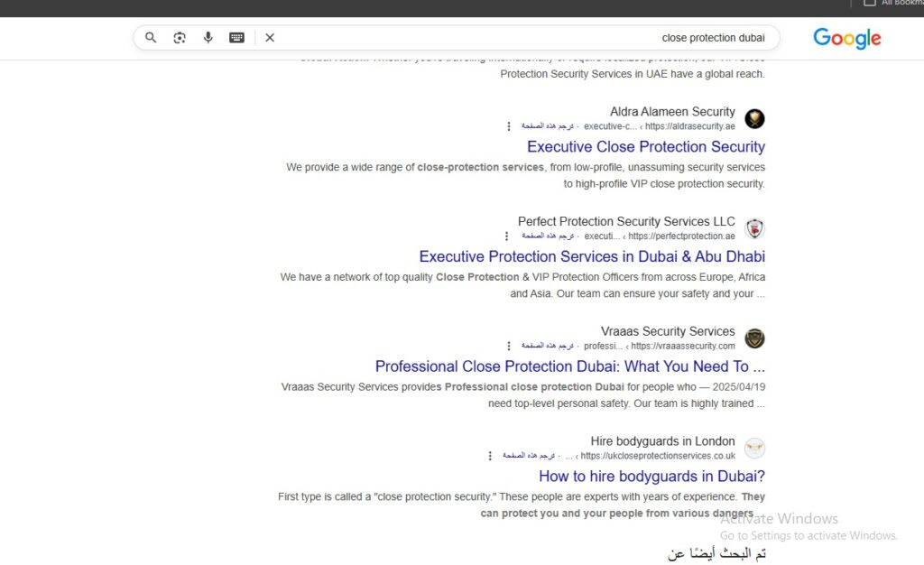Start voice search with microphone icon

(208, 38)
